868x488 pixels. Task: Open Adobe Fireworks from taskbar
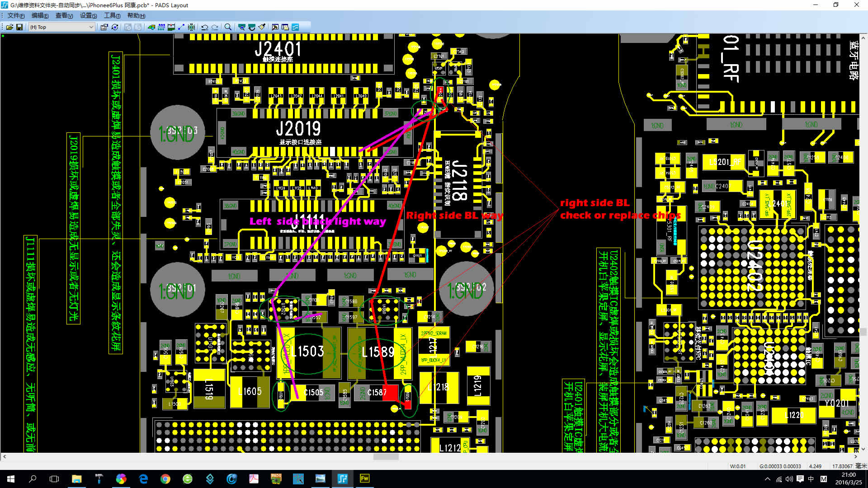coord(364,479)
